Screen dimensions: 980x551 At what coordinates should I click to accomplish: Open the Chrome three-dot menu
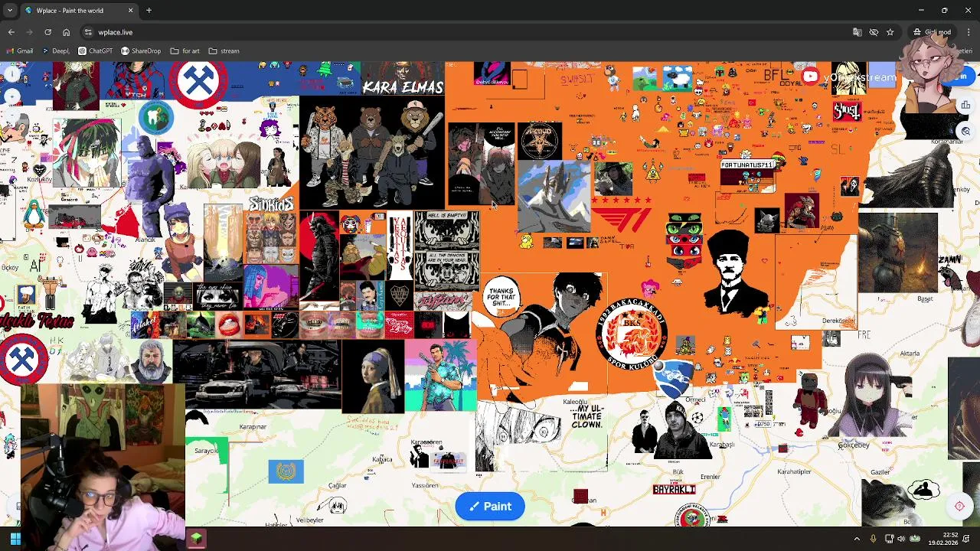[969, 32]
